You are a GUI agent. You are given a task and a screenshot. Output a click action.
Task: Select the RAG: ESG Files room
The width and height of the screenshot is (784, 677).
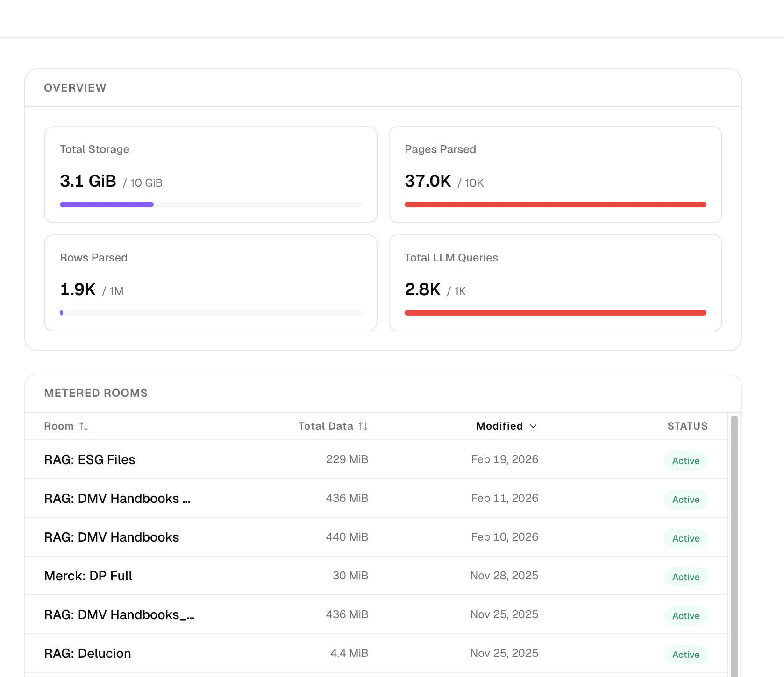[x=90, y=459]
